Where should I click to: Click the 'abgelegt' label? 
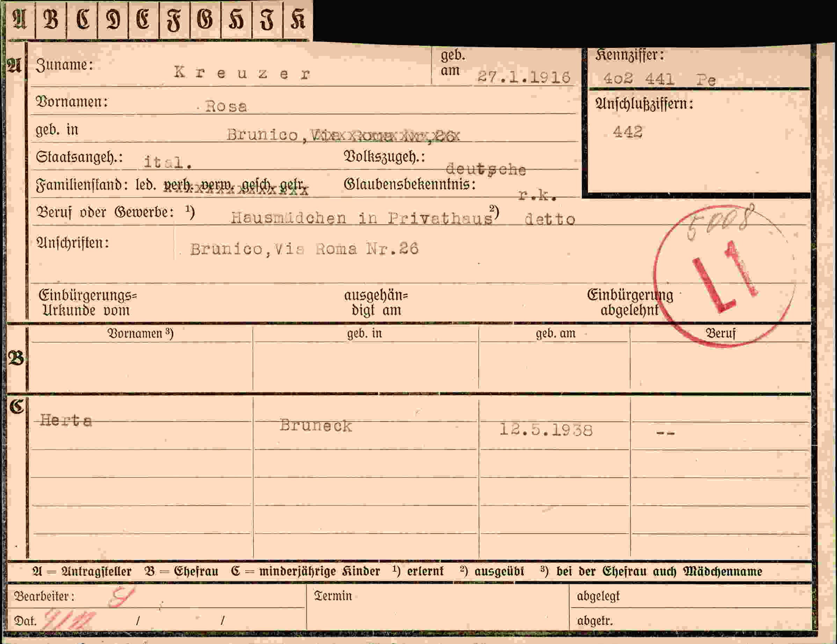coord(598,596)
